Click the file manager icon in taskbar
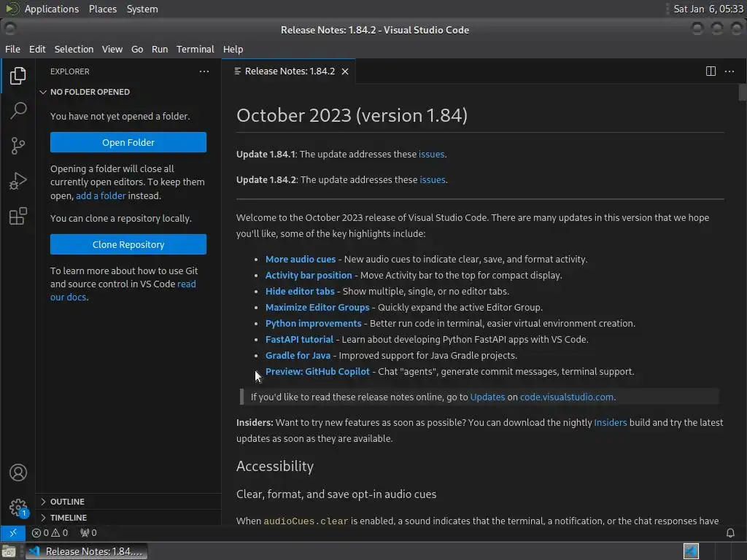Screen dimensions: 747x560 (x=9, y=551)
